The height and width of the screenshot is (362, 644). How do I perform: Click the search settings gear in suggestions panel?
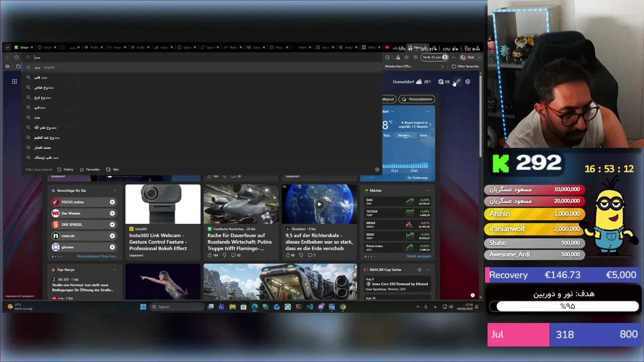[377, 169]
